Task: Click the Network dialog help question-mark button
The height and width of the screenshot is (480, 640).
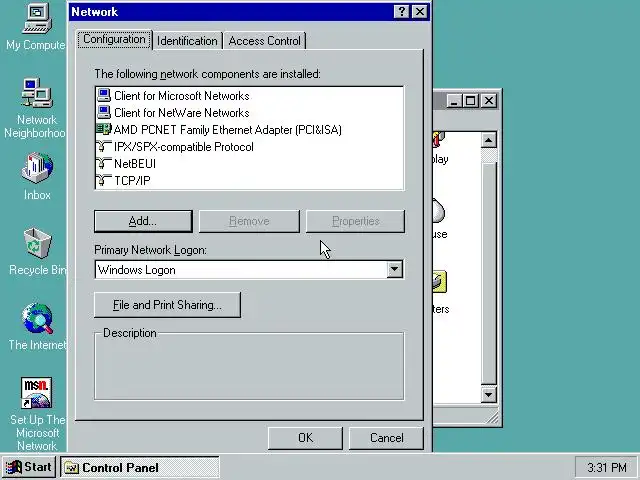Action: click(402, 11)
